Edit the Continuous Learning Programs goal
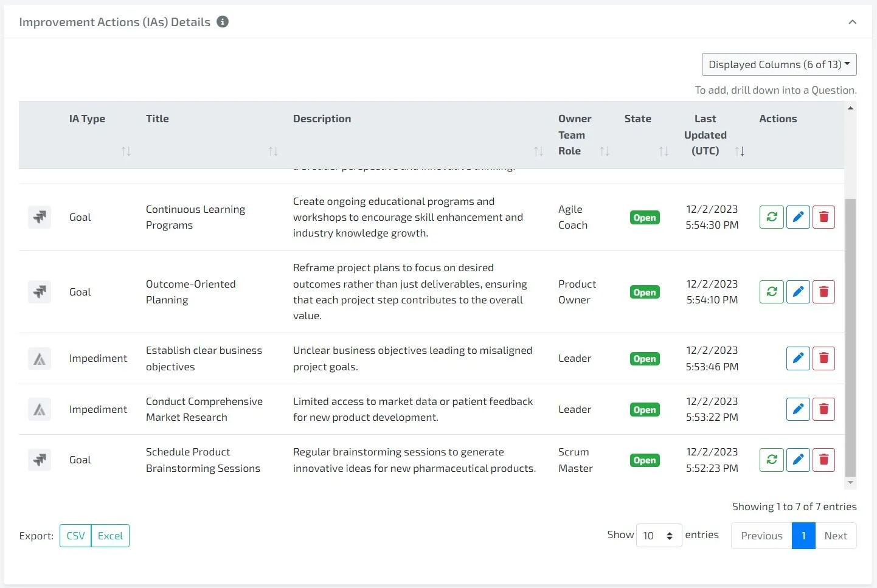 point(798,217)
